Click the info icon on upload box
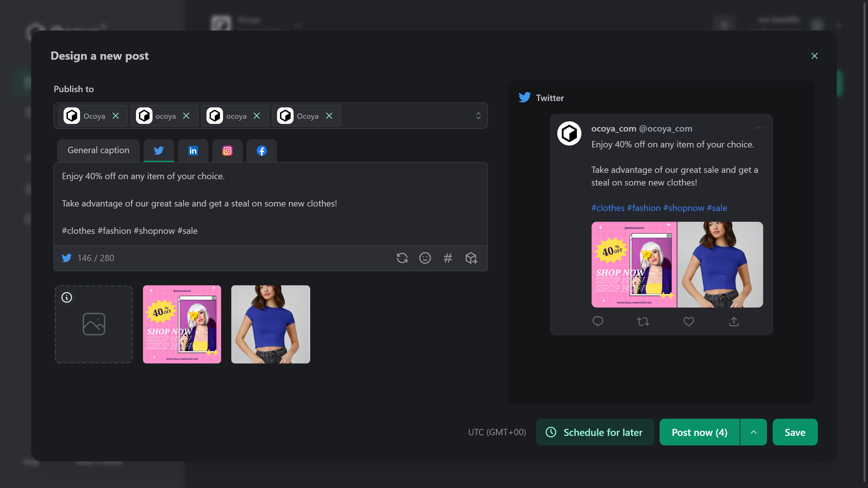 point(67,297)
